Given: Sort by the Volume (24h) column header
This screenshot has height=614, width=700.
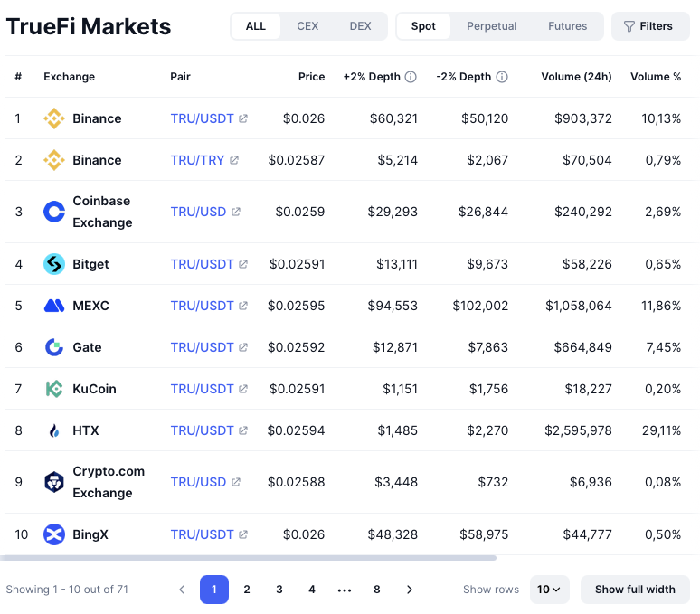Looking at the screenshot, I should click(x=576, y=77).
